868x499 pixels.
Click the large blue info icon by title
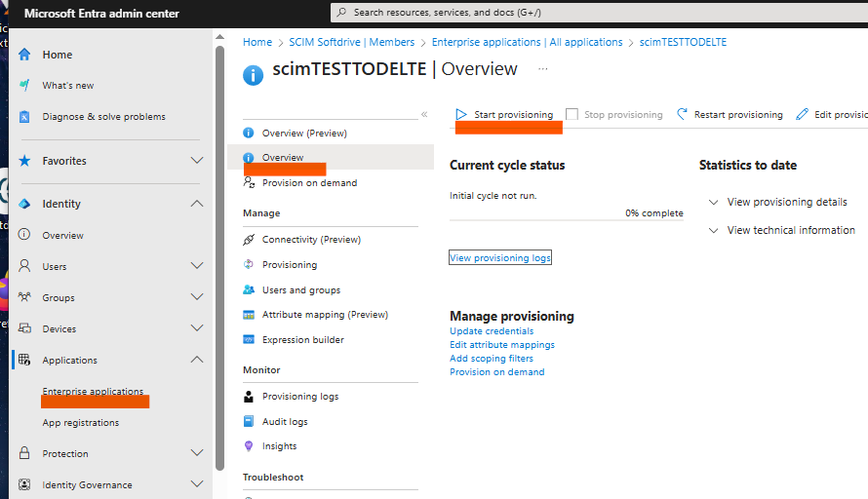click(x=253, y=75)
